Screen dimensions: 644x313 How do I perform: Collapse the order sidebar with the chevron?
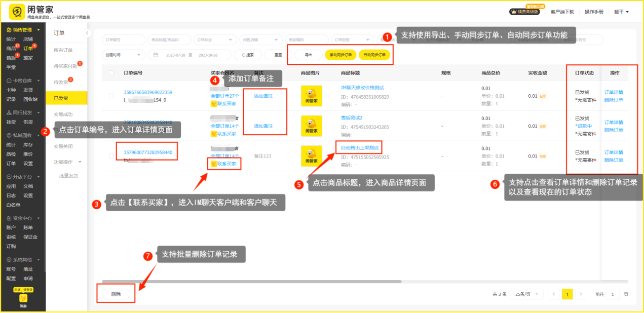tap(87, 33)
